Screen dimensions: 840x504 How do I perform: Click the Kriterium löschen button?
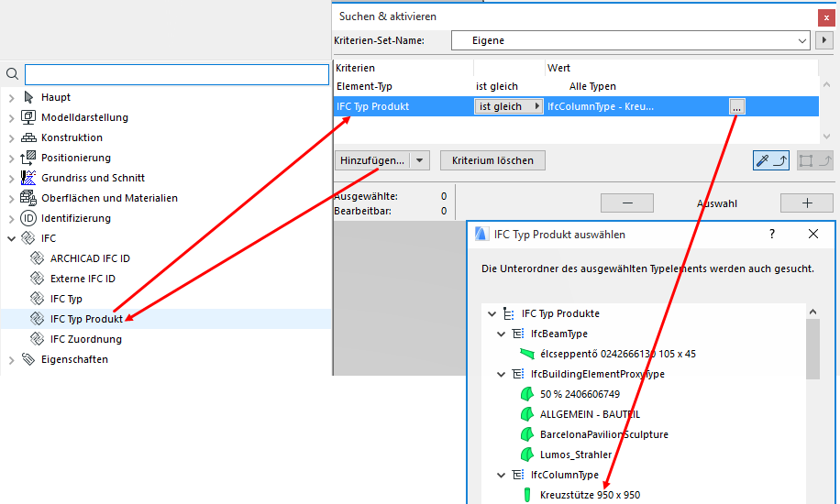click(x=492, y=160)
